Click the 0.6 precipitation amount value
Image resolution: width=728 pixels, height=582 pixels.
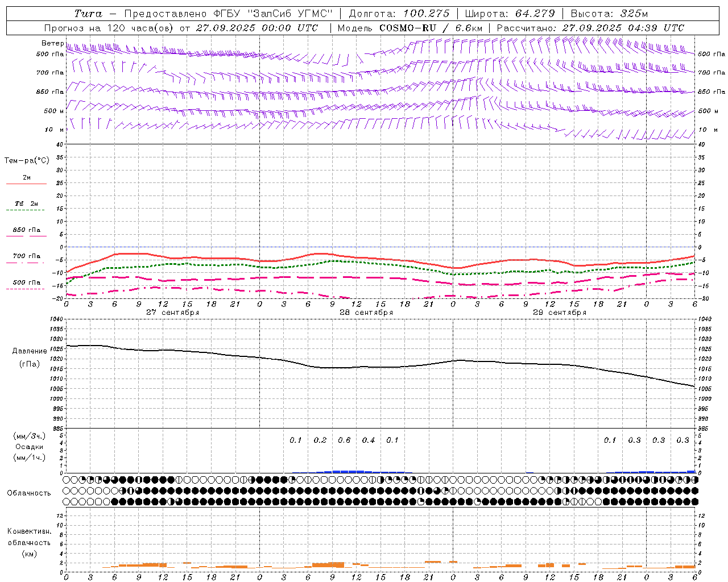(x=344, y=440)
